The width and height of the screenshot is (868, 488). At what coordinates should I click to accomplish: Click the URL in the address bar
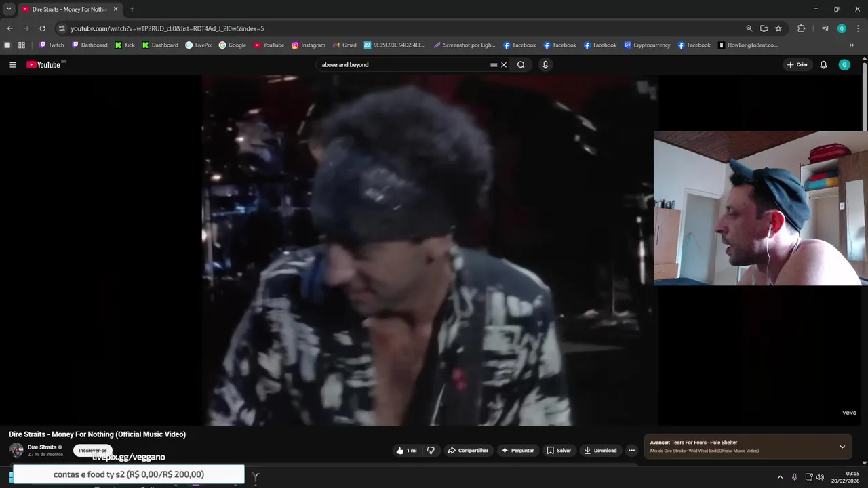click(x=167, y=28)
